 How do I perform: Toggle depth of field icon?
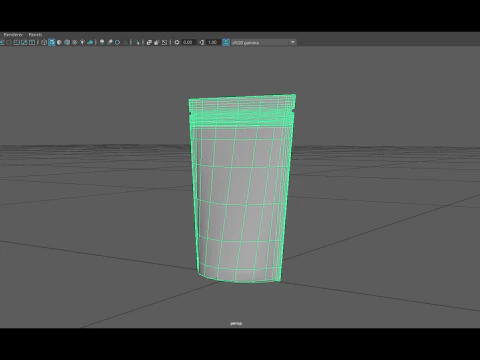[x=126, y=42]
